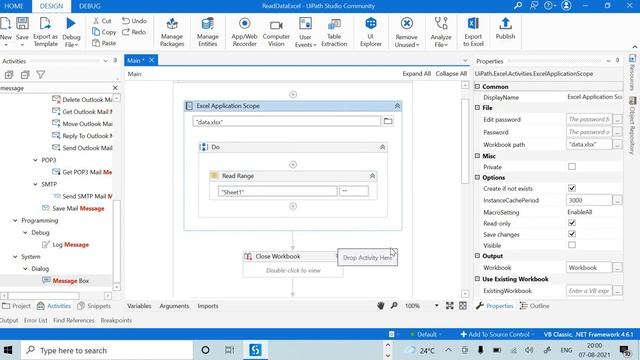Open the Variables panel
Screen dimensions: 640x360
click(139, 306)
